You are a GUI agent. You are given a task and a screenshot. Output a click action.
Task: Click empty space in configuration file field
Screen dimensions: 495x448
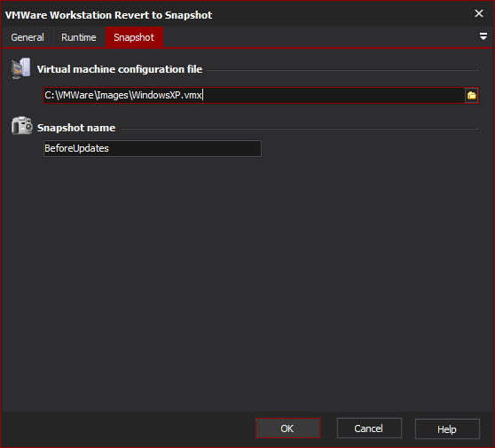pos(332,95)
